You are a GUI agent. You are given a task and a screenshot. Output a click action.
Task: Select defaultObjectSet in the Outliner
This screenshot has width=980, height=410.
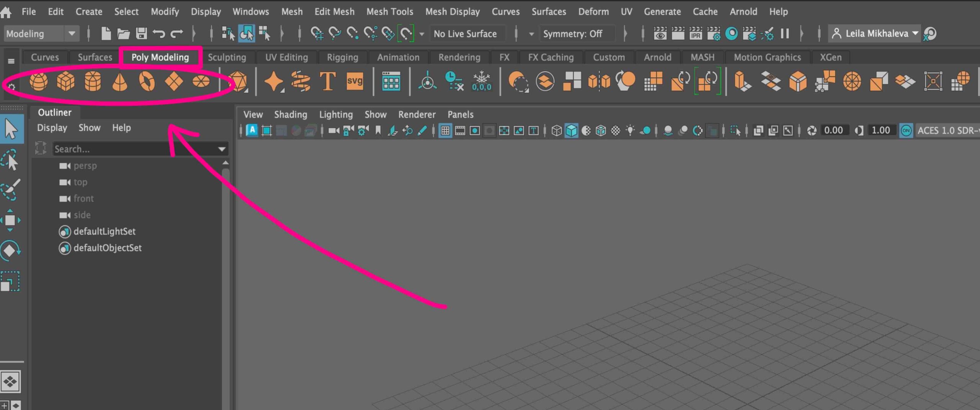click(x=108, y=248)
